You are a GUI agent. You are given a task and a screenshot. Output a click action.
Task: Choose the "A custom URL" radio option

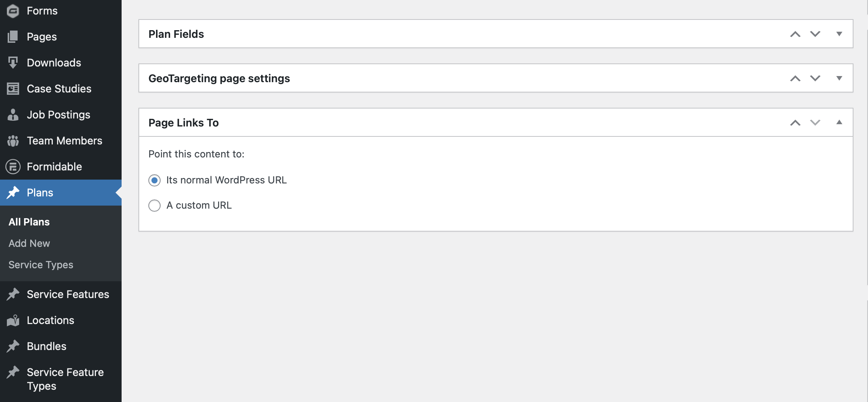[154, 206]
